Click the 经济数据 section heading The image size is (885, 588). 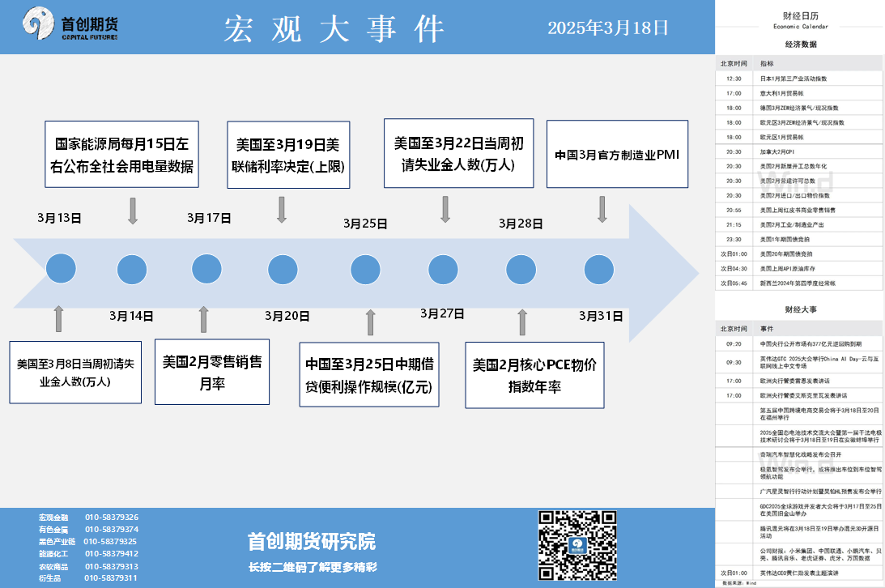coord(800,44)
